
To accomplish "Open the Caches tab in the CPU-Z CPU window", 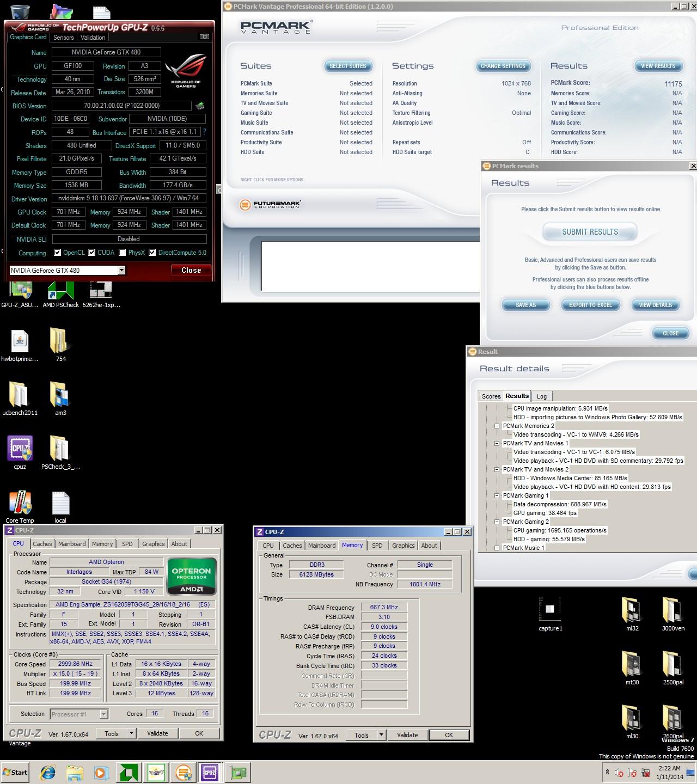I will pos(42,544).
